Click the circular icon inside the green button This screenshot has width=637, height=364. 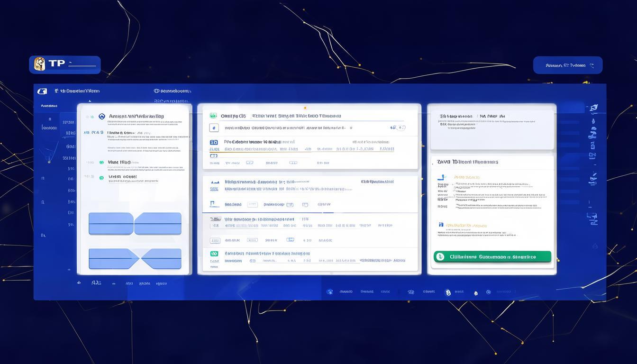pyautogui.click(x=440, y=256)
